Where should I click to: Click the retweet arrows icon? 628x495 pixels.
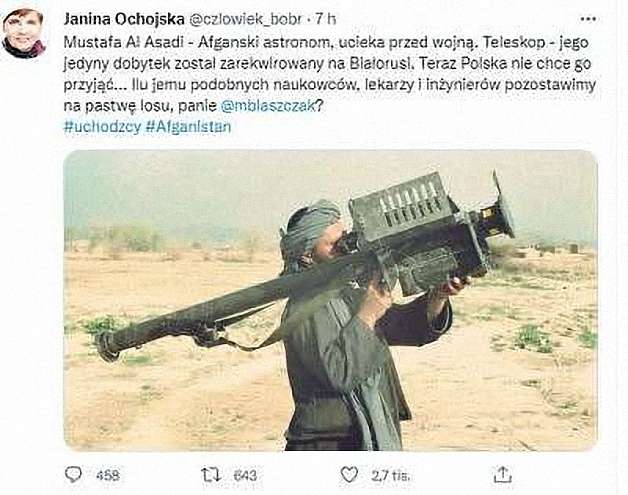(x=211, y=475)
